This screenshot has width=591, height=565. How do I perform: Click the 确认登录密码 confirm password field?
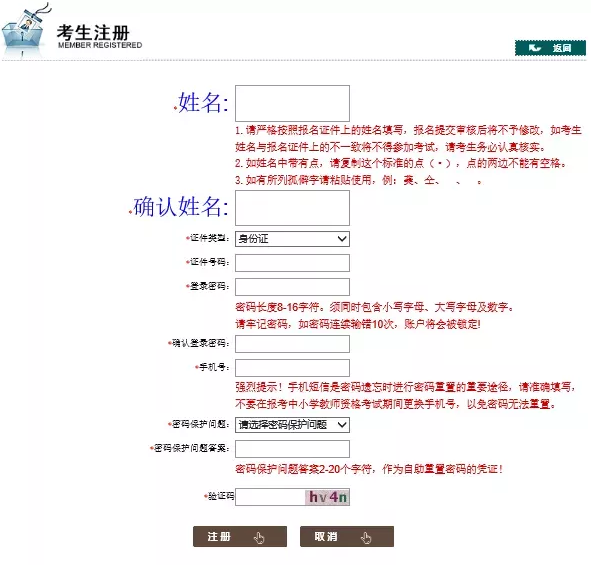click(292, 344)
